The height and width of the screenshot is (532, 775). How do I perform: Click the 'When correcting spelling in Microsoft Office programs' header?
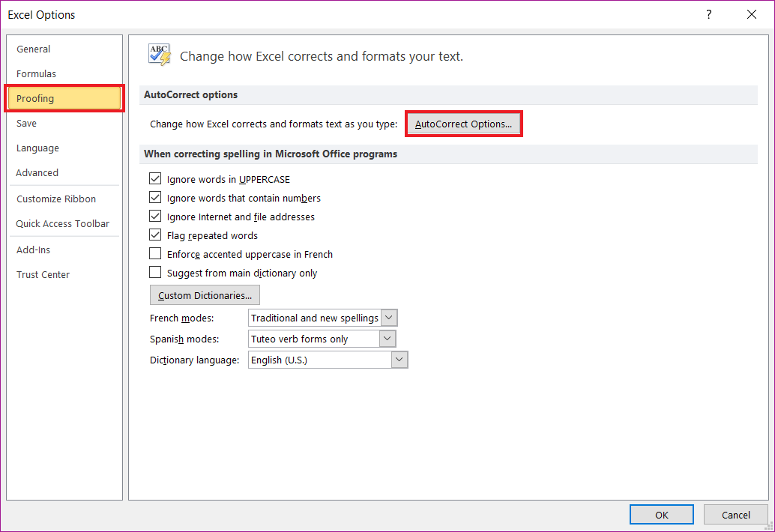click(447, 154)
